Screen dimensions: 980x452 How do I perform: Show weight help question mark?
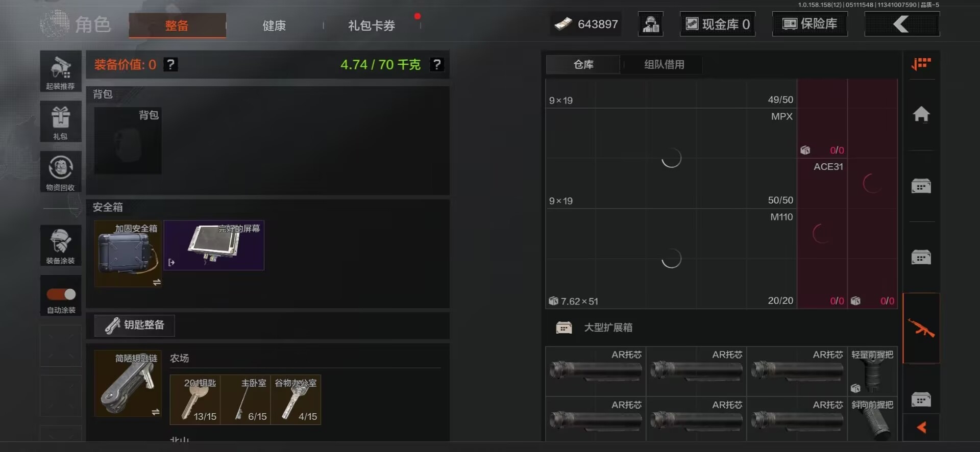coord(437,65)
